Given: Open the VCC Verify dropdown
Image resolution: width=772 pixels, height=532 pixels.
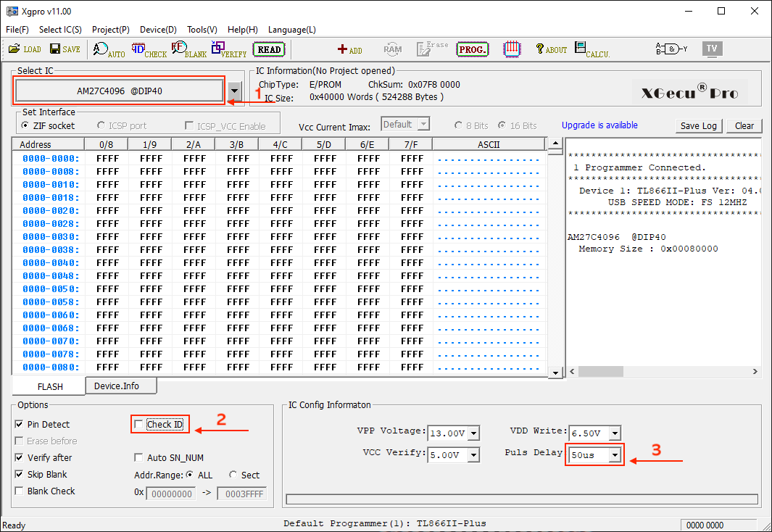Looking at the screenshot, I should tap(473, 454).
